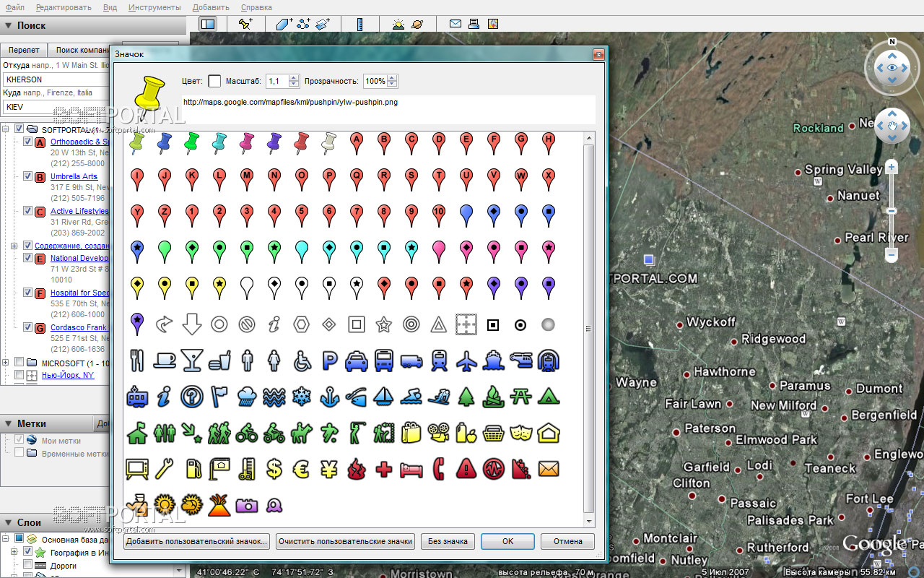Select the red marker lettered H
The height and width of the screenshot is (578, 924).
coord(549,142)
